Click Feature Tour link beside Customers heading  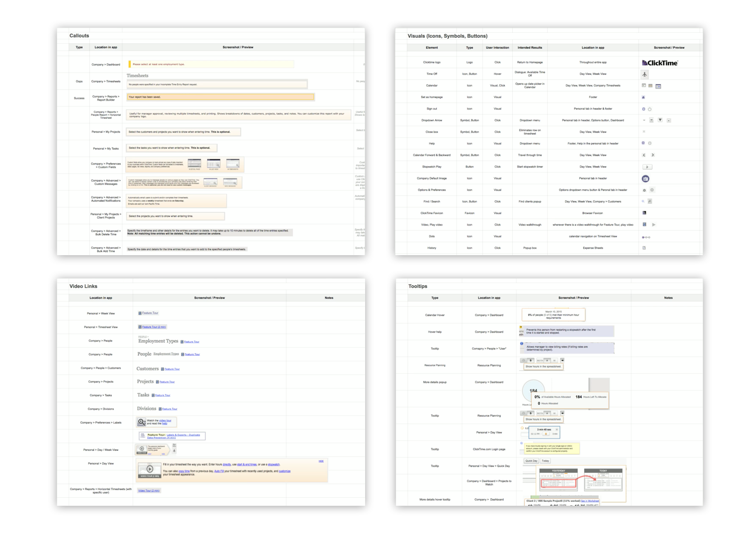[x=172, y=369]
